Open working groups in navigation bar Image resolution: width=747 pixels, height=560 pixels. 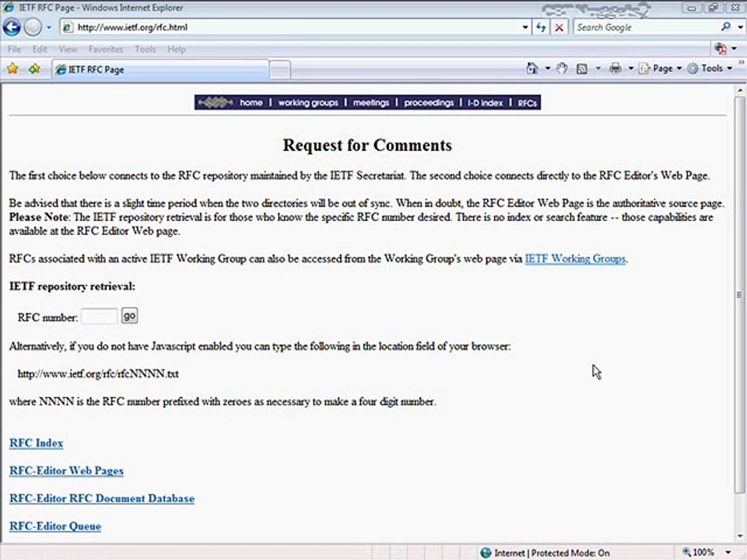coord(308,103)
